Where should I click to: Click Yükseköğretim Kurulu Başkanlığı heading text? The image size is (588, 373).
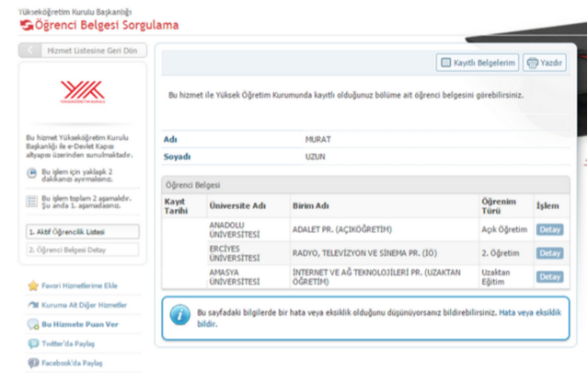(75, 12)
